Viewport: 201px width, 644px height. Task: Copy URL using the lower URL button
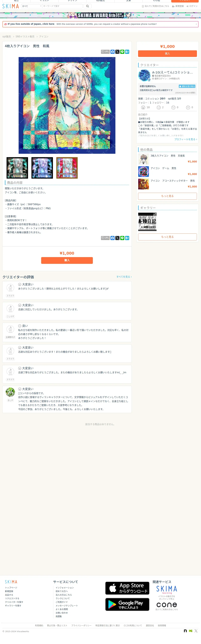tap(105, 238)
